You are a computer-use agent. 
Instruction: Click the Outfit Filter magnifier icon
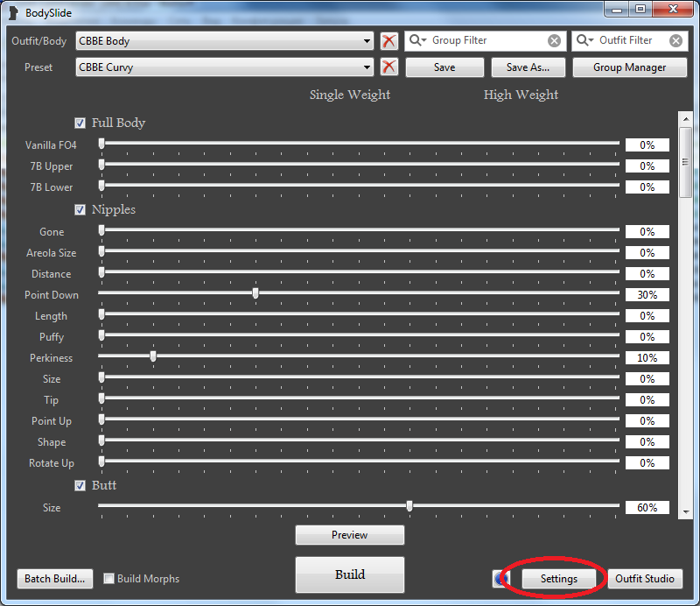point(584,40)
